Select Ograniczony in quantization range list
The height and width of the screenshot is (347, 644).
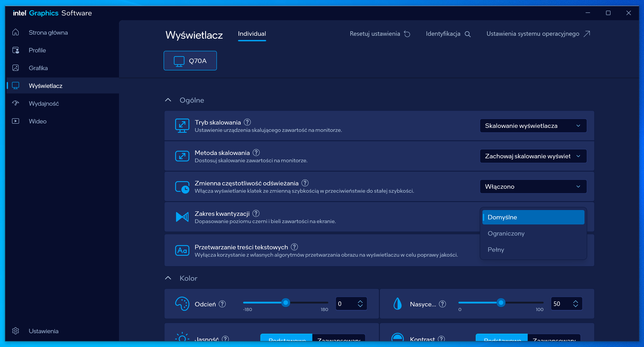tap(506, 233)
